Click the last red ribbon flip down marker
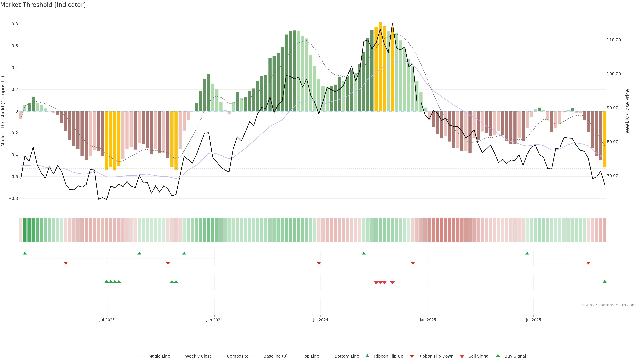This screenshot has width=644, height=362. [x=588, y=263]
